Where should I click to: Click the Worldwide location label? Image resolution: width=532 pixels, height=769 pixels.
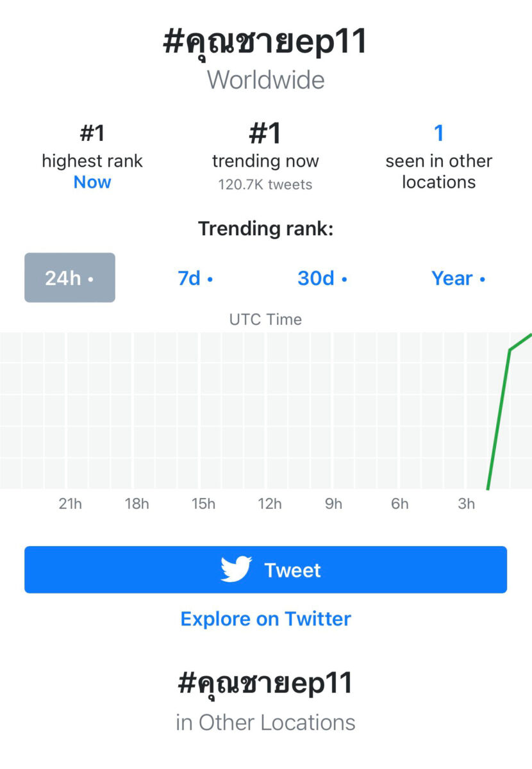pyautogui.click(x=265, y=80)
